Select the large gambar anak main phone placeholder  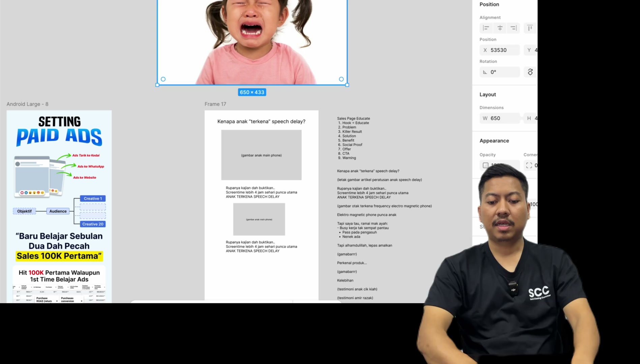261,155
